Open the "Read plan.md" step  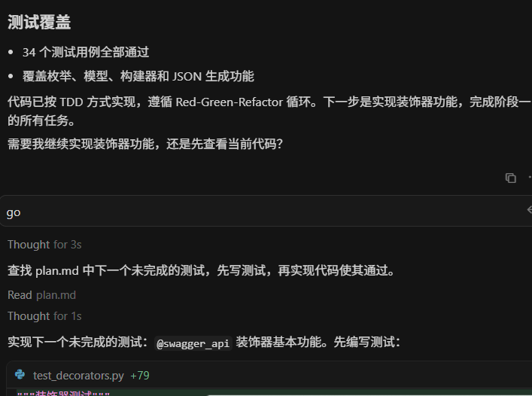[x=41, y=295]
